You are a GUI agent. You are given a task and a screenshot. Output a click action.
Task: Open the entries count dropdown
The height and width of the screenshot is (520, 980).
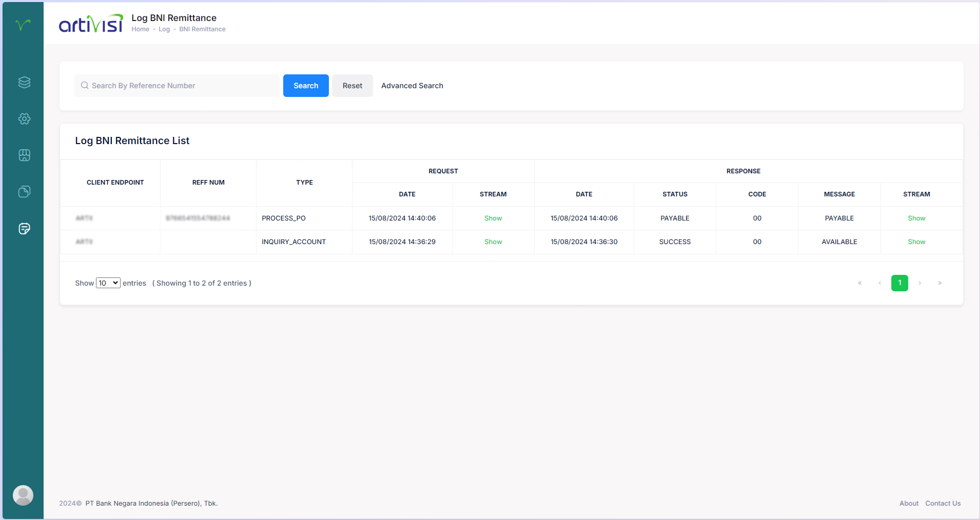click(108, 283)
